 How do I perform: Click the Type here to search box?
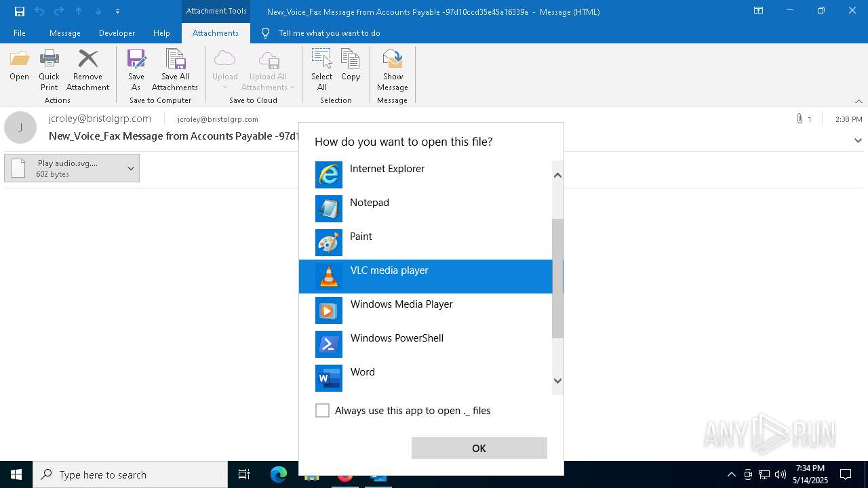click(130, 474)
